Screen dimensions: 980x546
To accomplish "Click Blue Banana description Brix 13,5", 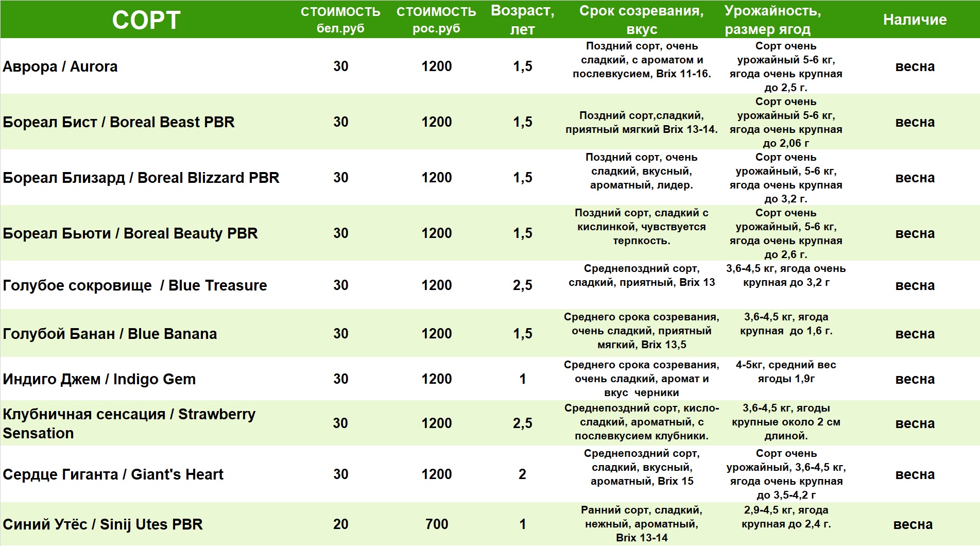I will [642, 331].
